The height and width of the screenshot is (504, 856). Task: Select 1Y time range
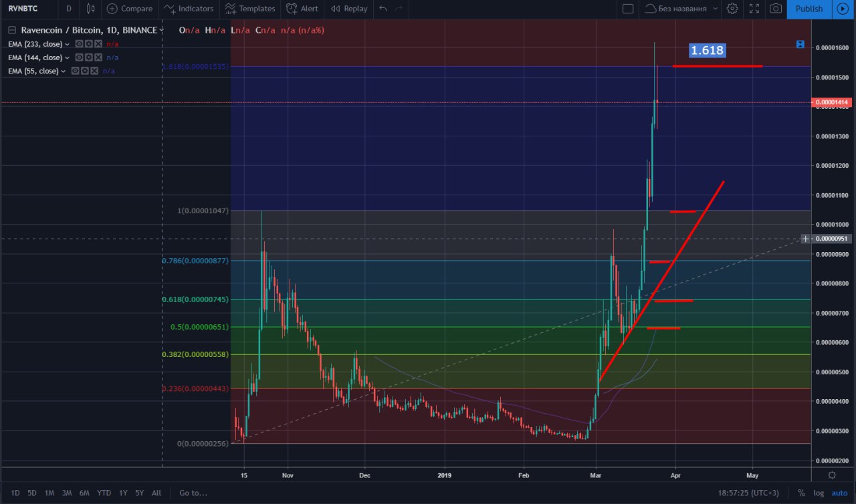coord(123,493)
